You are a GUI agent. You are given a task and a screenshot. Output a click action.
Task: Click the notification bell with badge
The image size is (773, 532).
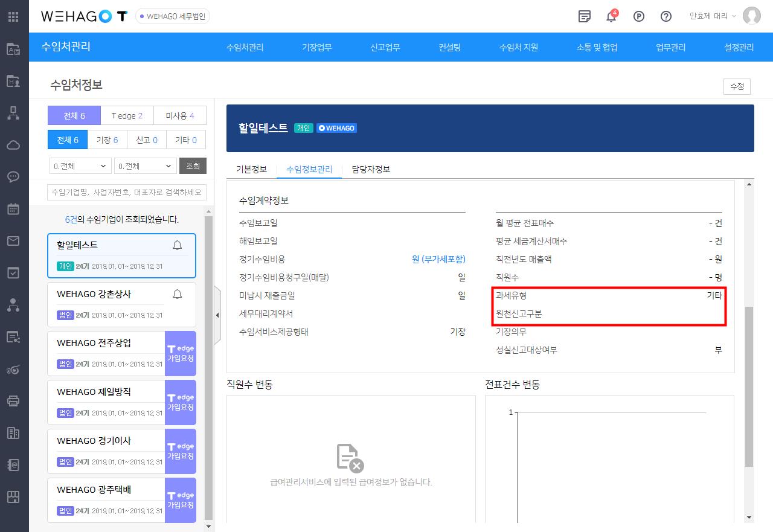click(x=611, y=16)
